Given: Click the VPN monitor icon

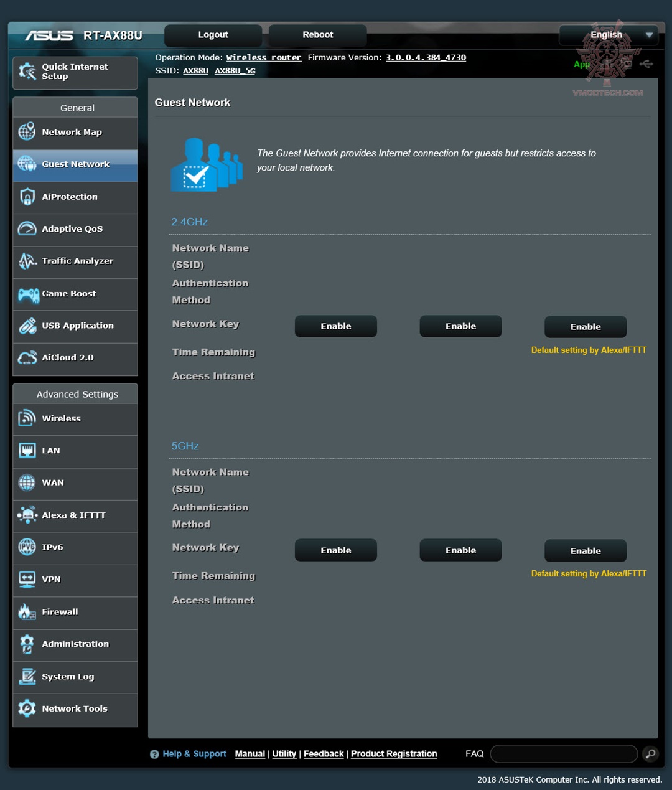Looking at the screenshot, I should [x=27, y=579].
